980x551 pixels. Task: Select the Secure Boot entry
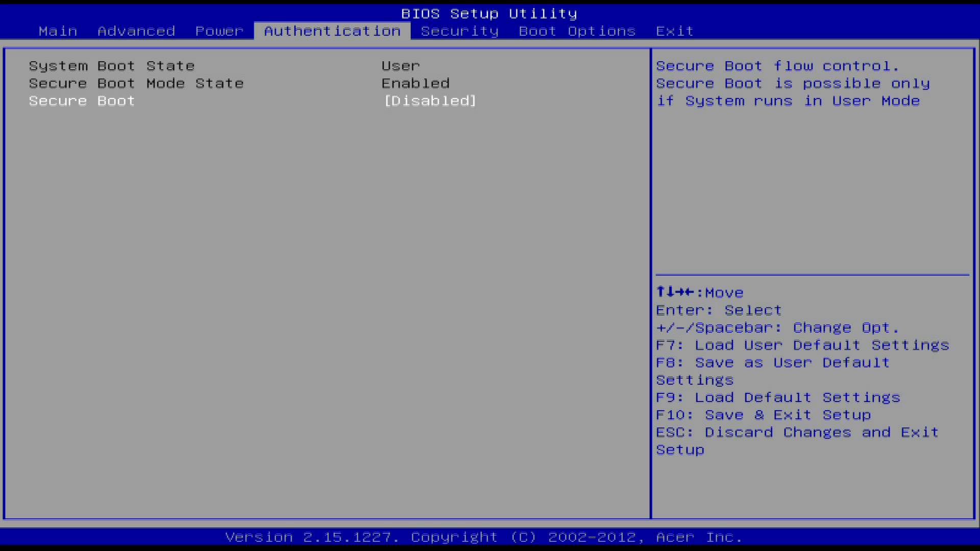tap(81, 100)
